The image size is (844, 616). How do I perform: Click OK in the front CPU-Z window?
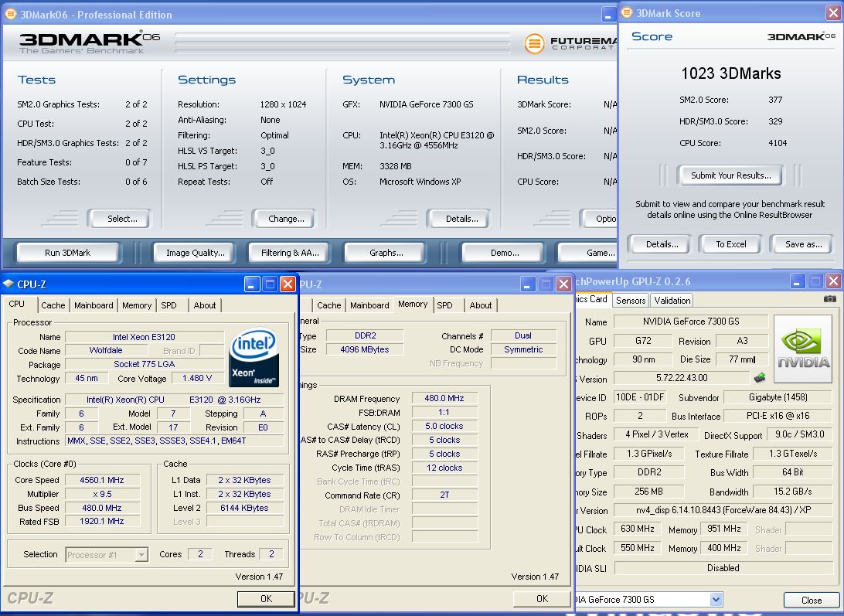(x=266, y=599)
